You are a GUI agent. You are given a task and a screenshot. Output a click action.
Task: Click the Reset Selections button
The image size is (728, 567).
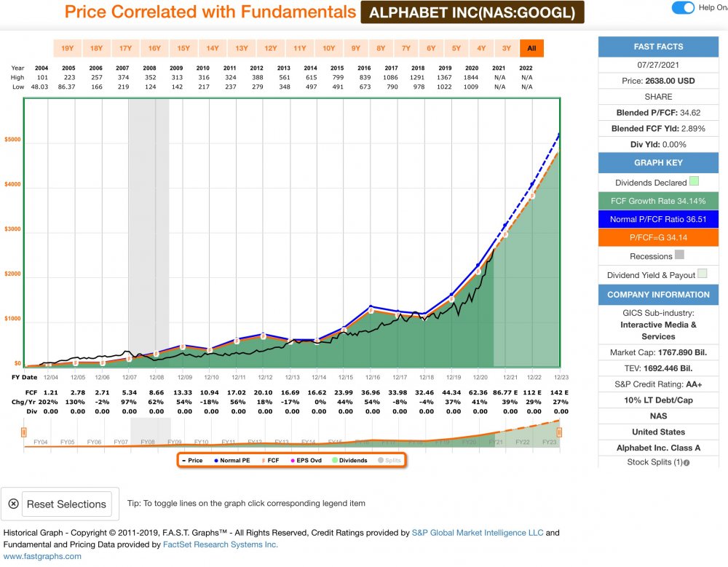(x=66, y=504)
